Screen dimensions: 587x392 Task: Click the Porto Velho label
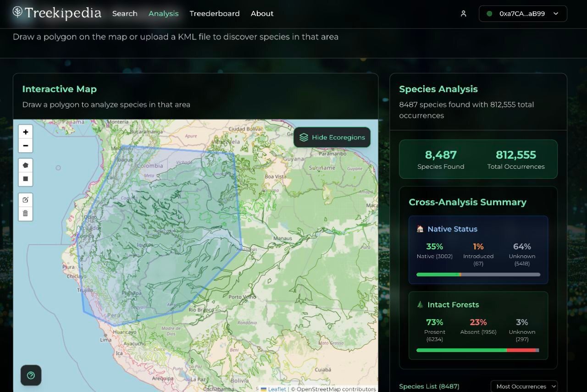coord(242,297)
